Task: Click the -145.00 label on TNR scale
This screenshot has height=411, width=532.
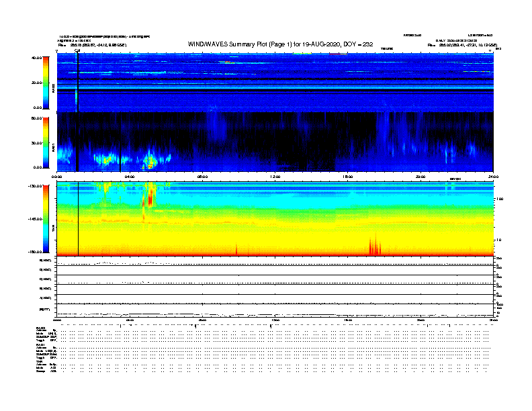Action: coord(36,219)
